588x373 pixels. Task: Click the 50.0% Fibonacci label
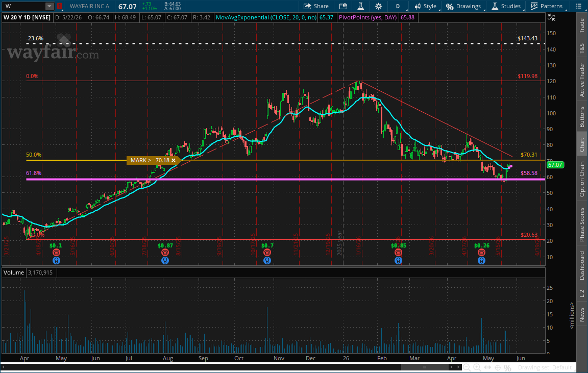coord(33,155)
